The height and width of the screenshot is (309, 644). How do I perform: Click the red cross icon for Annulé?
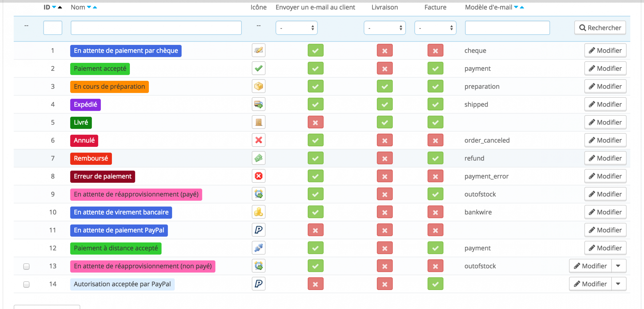pos(258,140)
